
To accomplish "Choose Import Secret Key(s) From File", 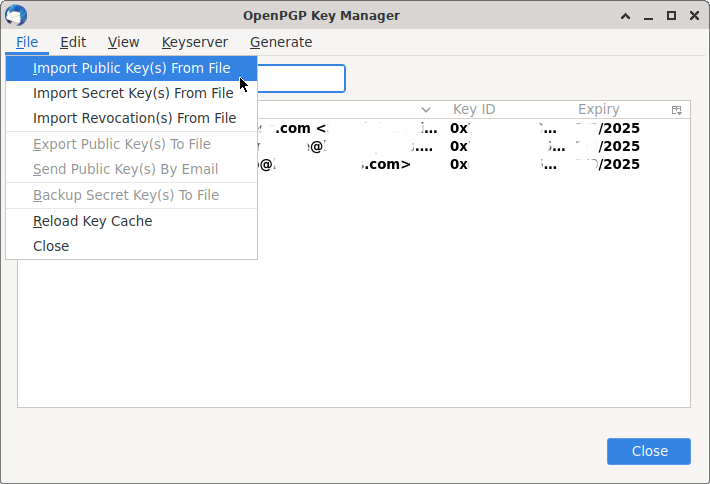I will tap(133, 93).
